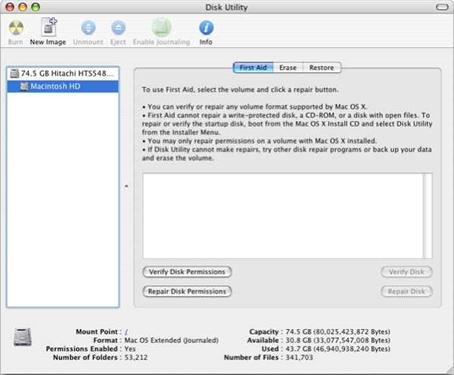The width and height of the screenshot is (454, 375).
Task: Click the red close window button
Action: [x=10, y=7]
